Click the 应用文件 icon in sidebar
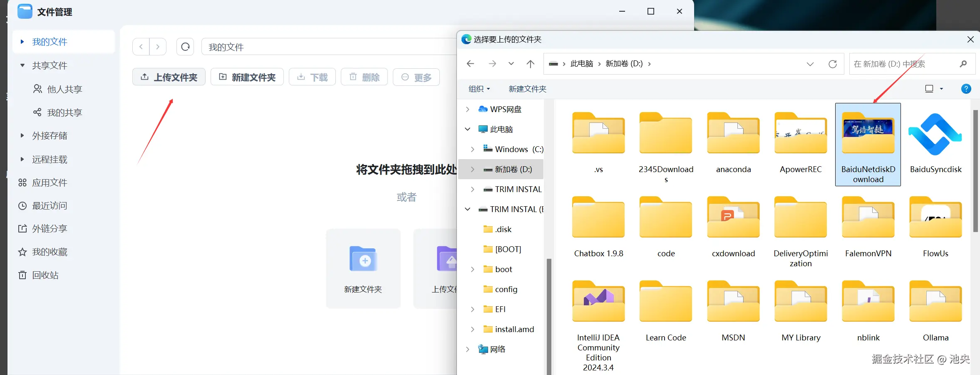The width and height of the screenshot is (980, 375). tap(23, 182)
